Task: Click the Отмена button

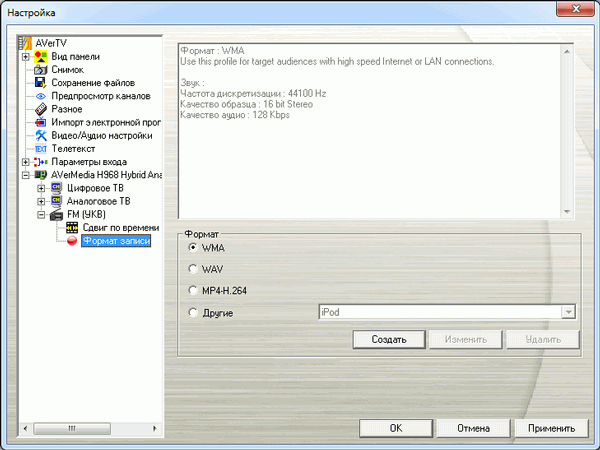Action: point(473,428)
